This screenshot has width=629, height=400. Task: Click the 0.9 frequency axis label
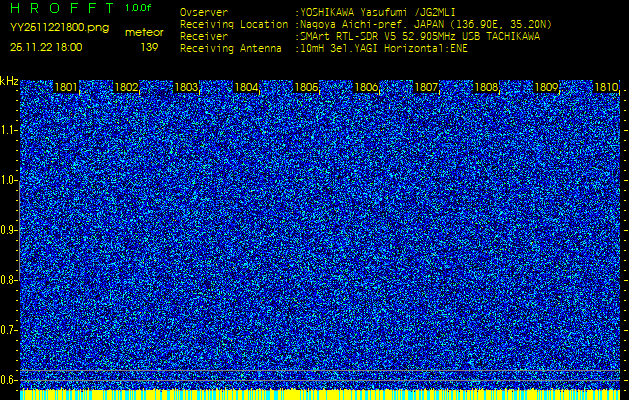[9, 230]
